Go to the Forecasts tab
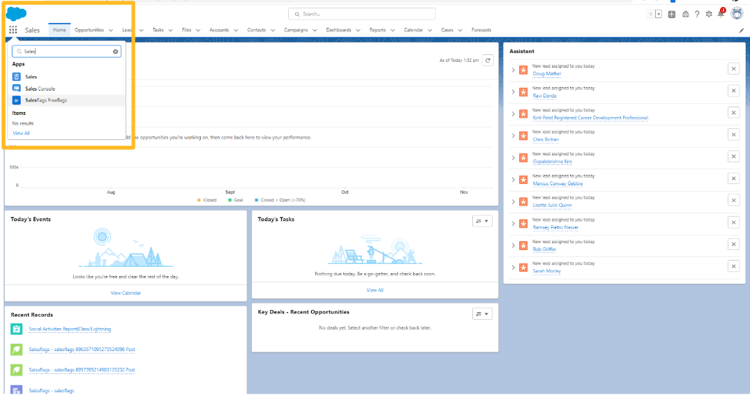The height and width of the screenshot is (395, 750). (x=481, y=30)
